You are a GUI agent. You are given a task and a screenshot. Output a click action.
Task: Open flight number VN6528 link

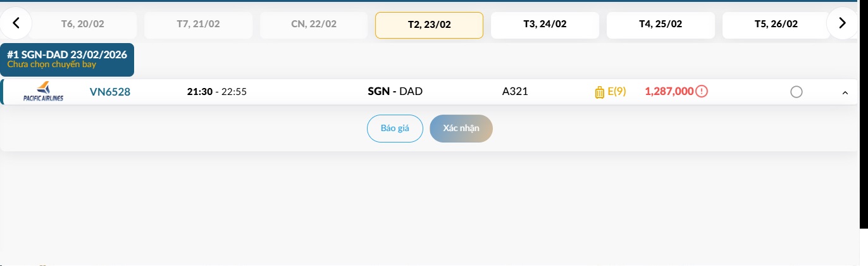click(x=110, y=92)
